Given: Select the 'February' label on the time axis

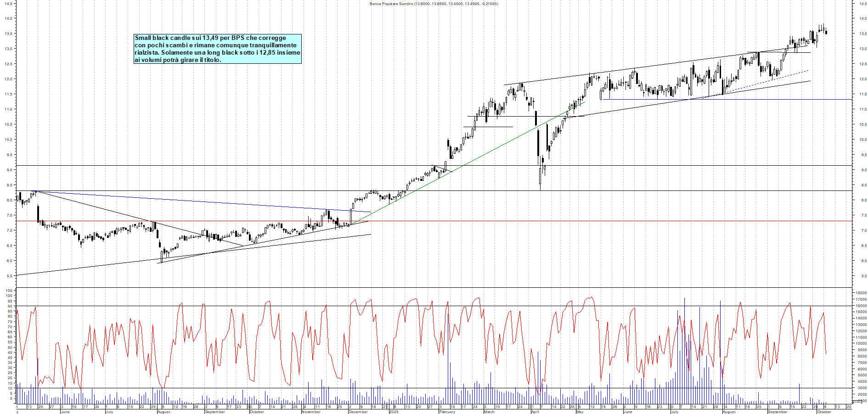Looking at the screenshot, I should click(x=447, y=412).
